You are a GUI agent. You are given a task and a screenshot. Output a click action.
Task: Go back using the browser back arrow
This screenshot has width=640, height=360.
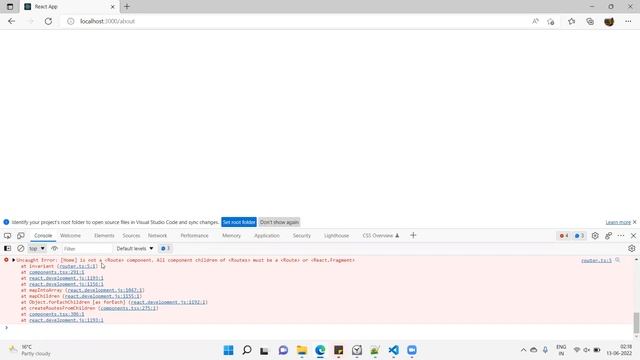pos(11,21)
